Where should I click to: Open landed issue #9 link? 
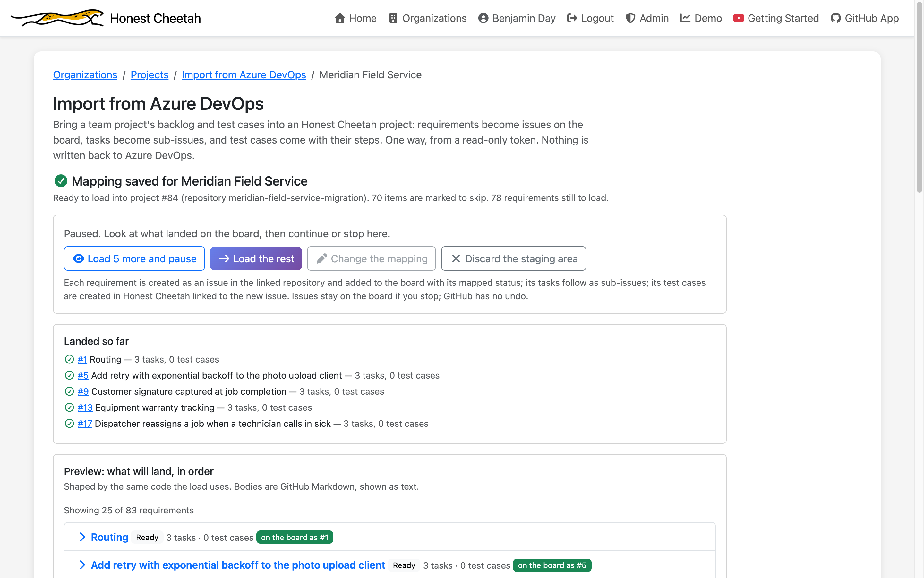point(83,391)
